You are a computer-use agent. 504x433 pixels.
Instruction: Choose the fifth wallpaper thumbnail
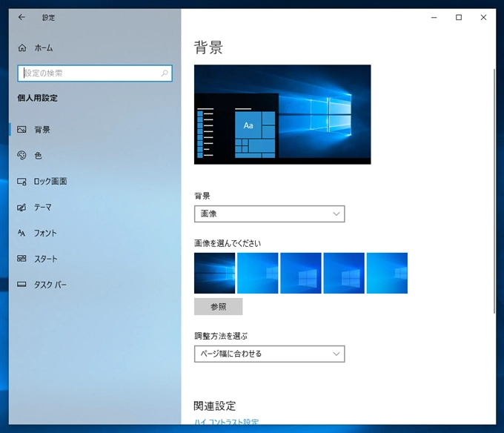click(387, 273)
